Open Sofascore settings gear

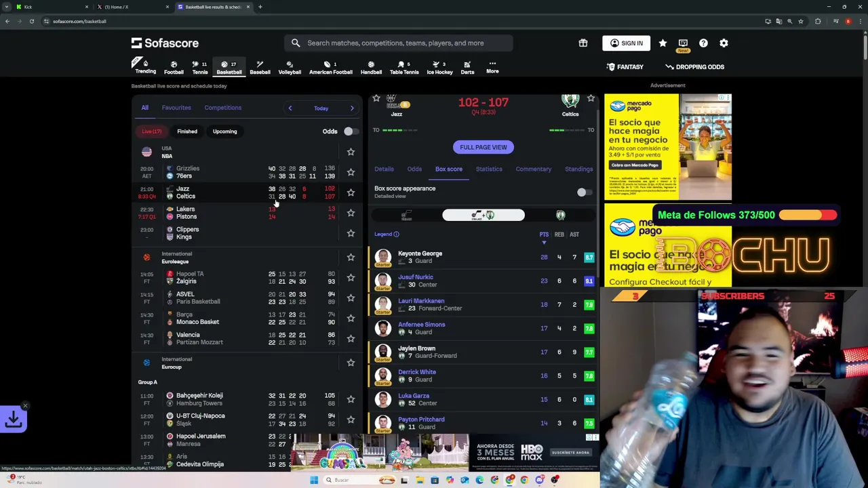pos(724,43)
